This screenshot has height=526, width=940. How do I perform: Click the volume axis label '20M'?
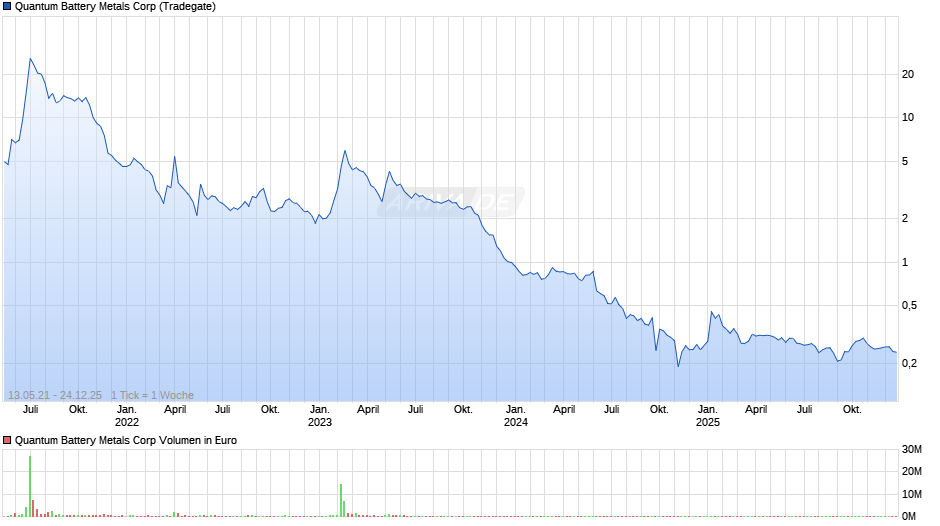[x=912, y=471]
